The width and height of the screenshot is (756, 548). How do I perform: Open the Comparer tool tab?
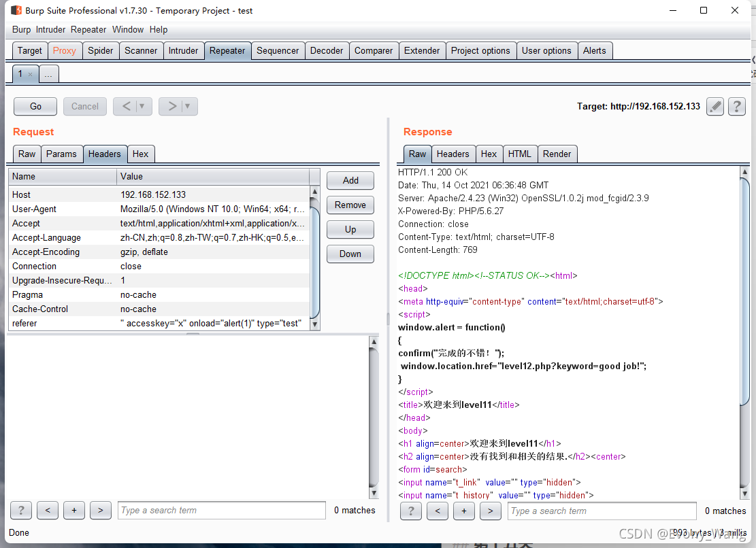pyautogui.click(x=374, y=50)
